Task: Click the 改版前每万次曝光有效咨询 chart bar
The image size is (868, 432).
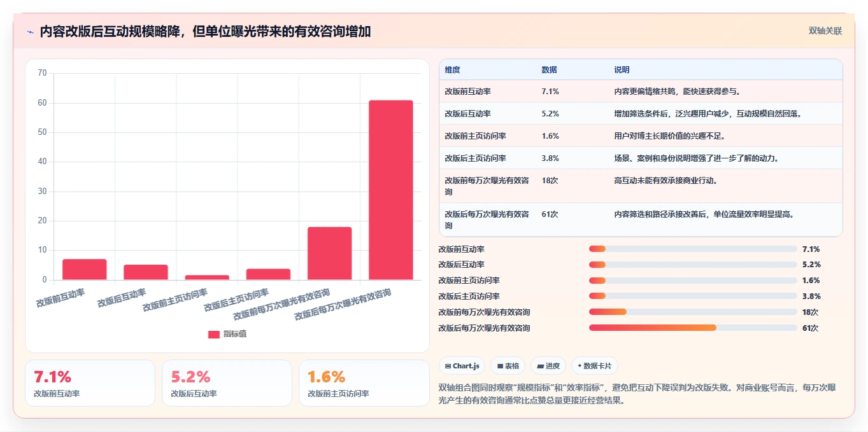Action: (x=330, y=253)
